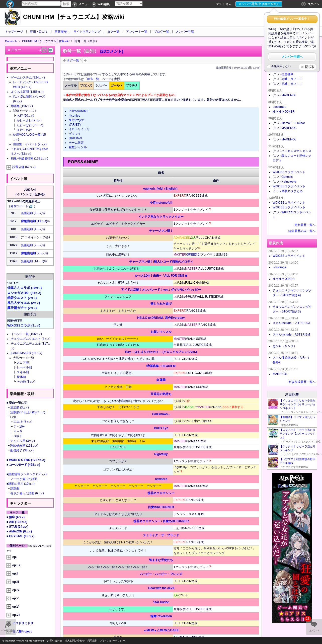Screen dimensions: 322x644
Task: Click the ゴールド color legend cell
Action: click(117, 86)
